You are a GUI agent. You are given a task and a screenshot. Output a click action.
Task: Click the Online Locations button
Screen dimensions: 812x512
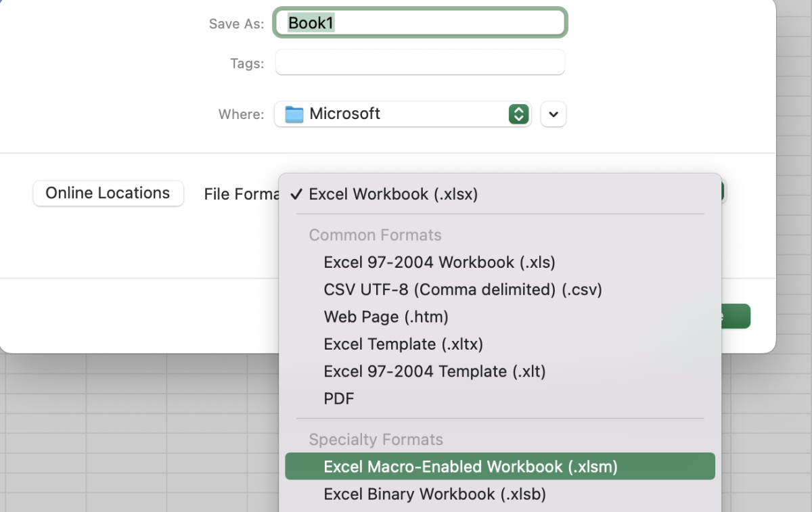click(x=108, y=193)
